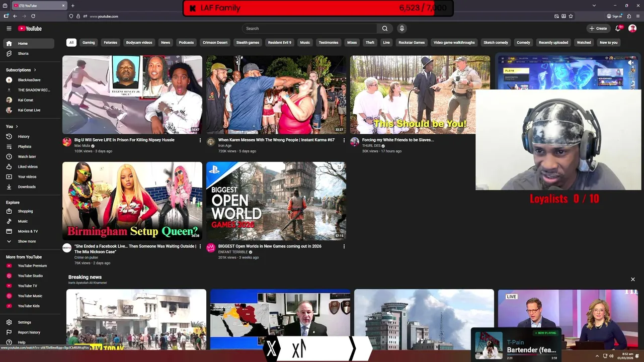This screenshot has height=362, width=644.
Task: Click the search magnifier button
Action: click(385, 29)
